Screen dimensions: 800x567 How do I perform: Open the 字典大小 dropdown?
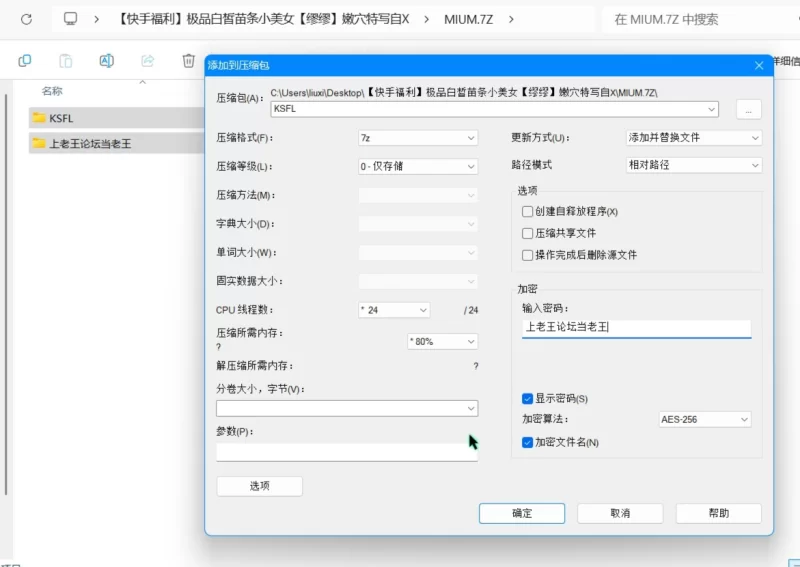[418, 224]
